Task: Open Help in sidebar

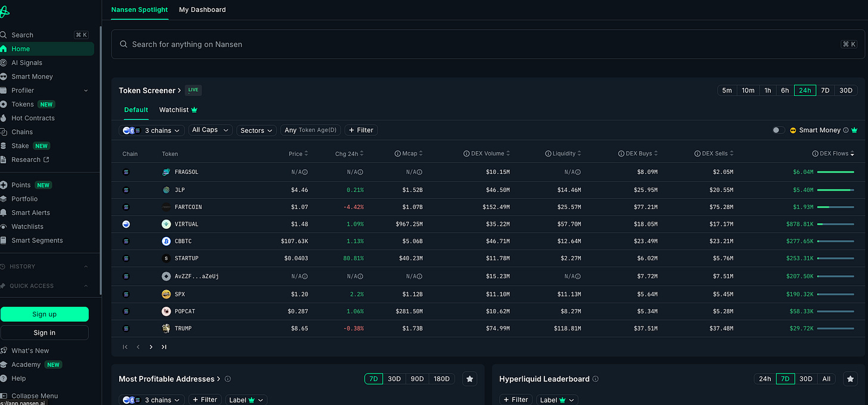Action: [x=18, y=378]
